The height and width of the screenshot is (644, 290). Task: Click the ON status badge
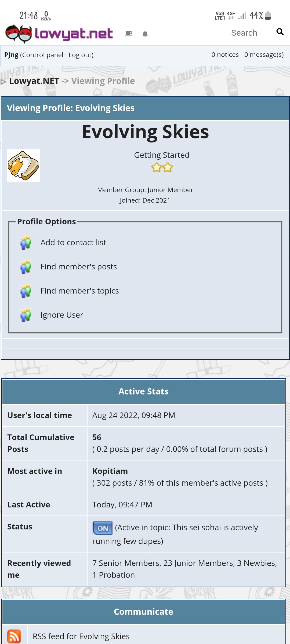(103, 528)
